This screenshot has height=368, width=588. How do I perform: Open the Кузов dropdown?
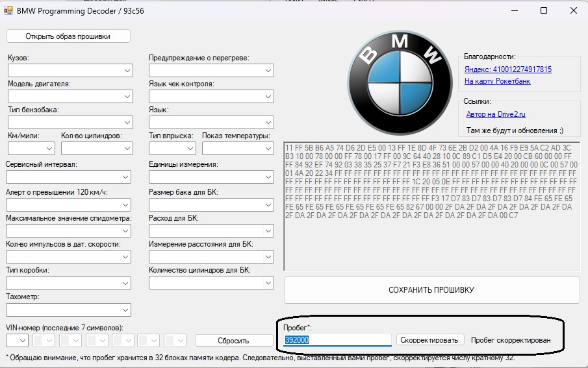(70, 71)
